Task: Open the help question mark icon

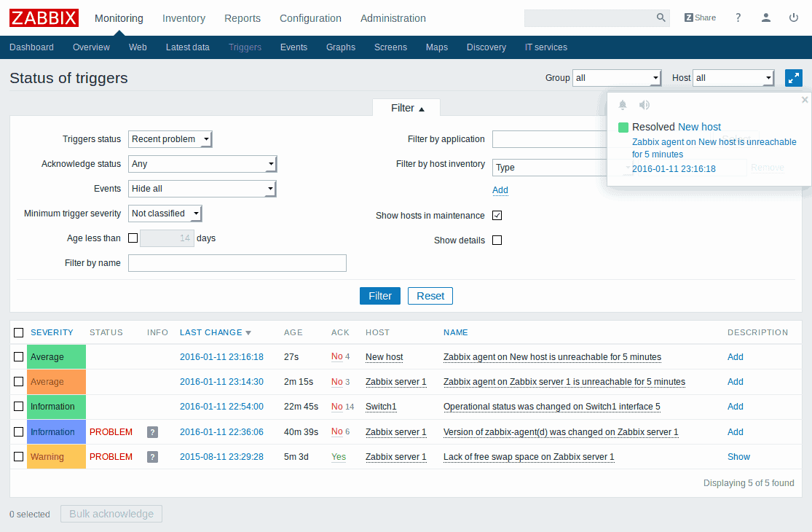Action: (x=738, y=18)
